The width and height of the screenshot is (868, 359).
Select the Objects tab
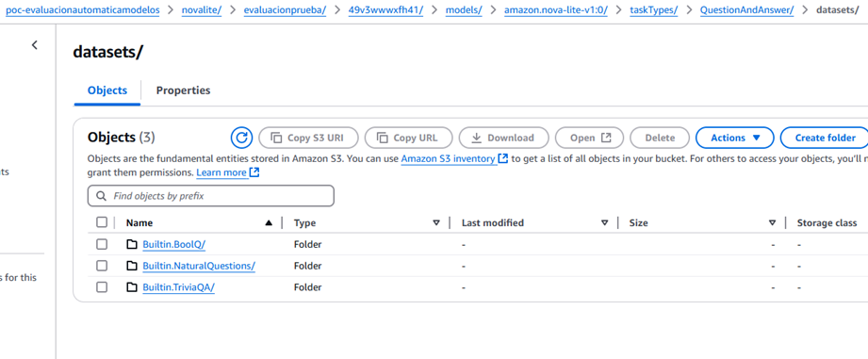pyautogui.click(x=107, y=90)
